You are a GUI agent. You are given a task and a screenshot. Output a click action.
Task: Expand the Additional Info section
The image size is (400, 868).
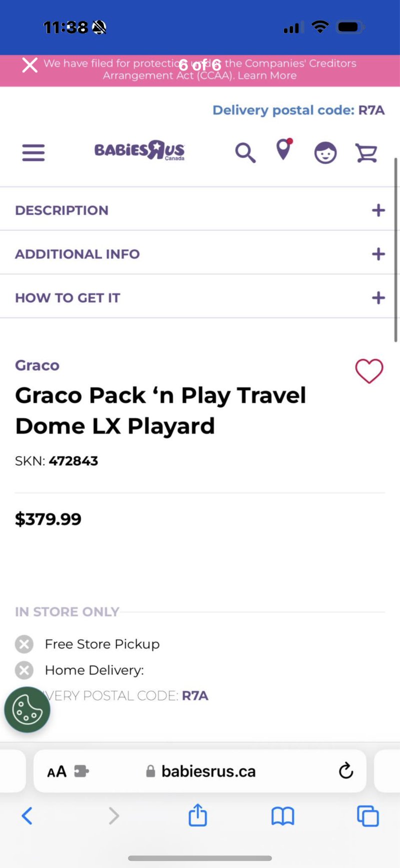pyautogui.click(x=378, y=254)
